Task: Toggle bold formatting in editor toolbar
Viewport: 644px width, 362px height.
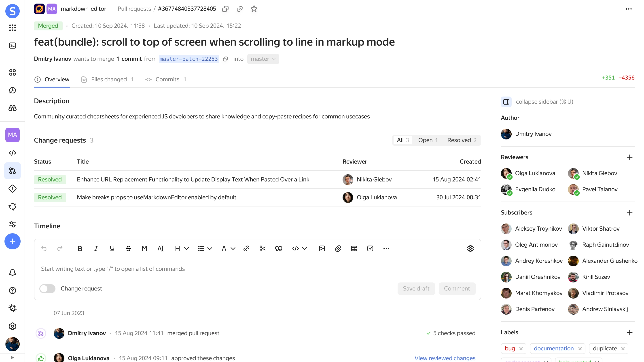Action: (x=80, y=248)
